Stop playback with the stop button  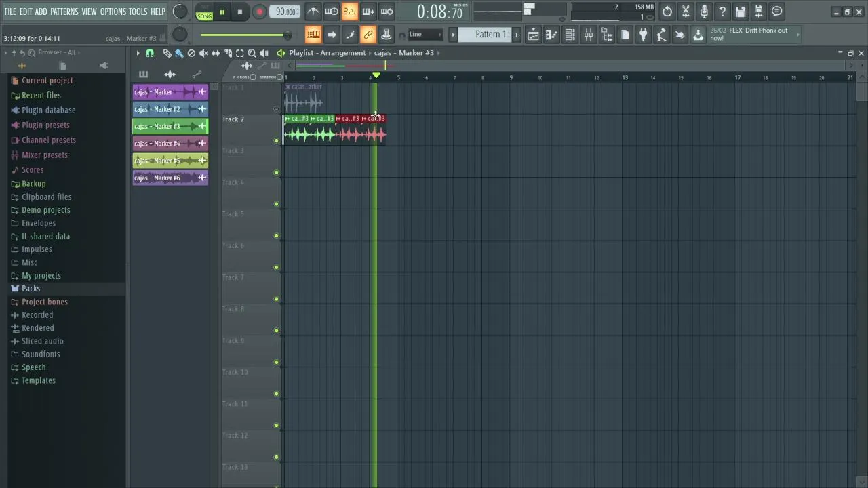pyautogui.click(x=240, y=12)
